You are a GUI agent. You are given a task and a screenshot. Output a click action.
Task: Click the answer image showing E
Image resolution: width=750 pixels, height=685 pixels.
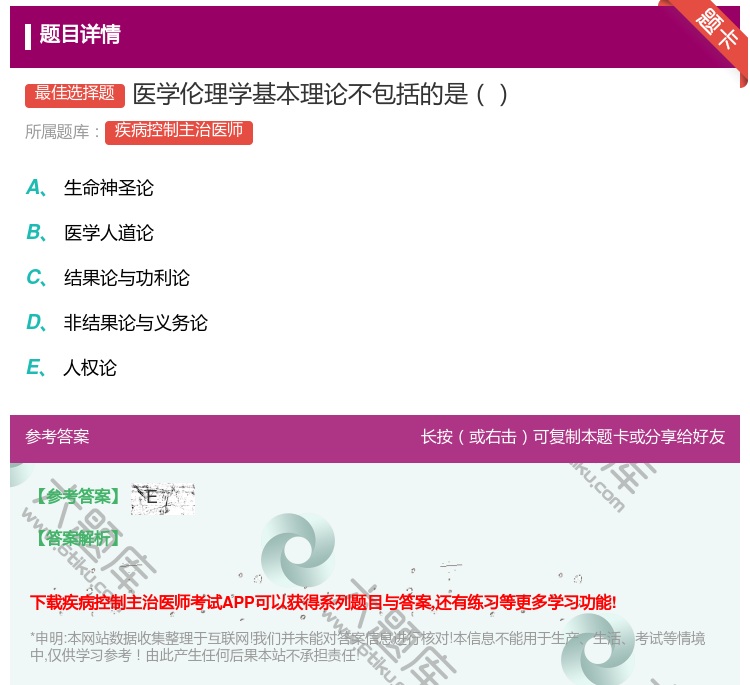coord(163,498)
